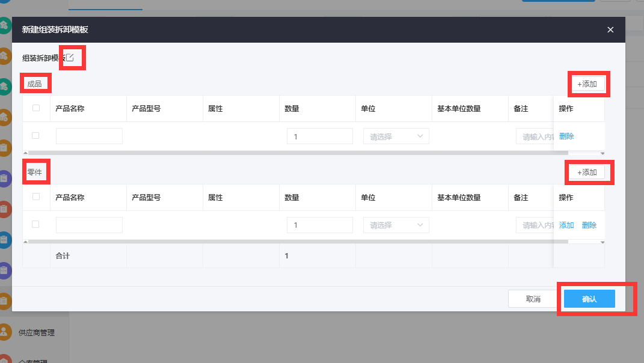Click 添加 link in 零件 row
The height and width of the screenshot is (363, 644).
pos(566,225)
